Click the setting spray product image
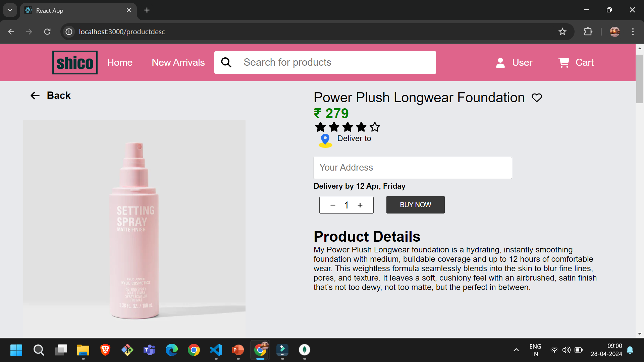The height and width of the screenshot is (362, 644). pyautogui.click(x=134, y=229)
